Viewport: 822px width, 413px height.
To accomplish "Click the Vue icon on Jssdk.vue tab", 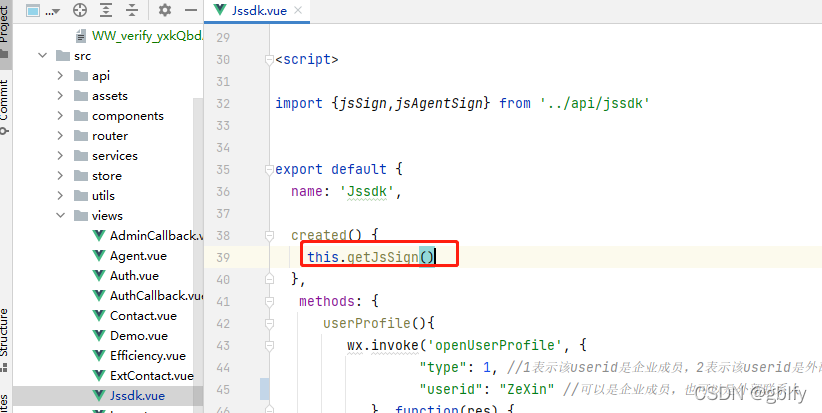I will point(221,10).
